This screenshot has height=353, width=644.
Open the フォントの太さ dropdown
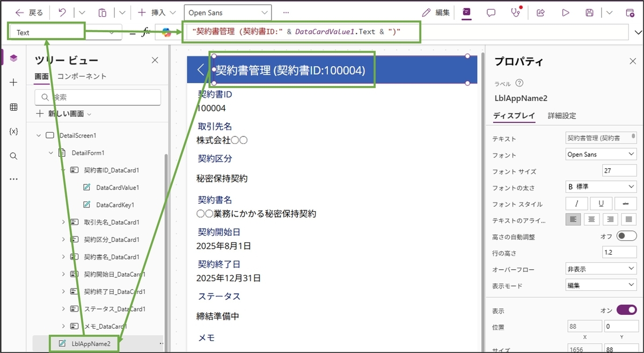601,187
